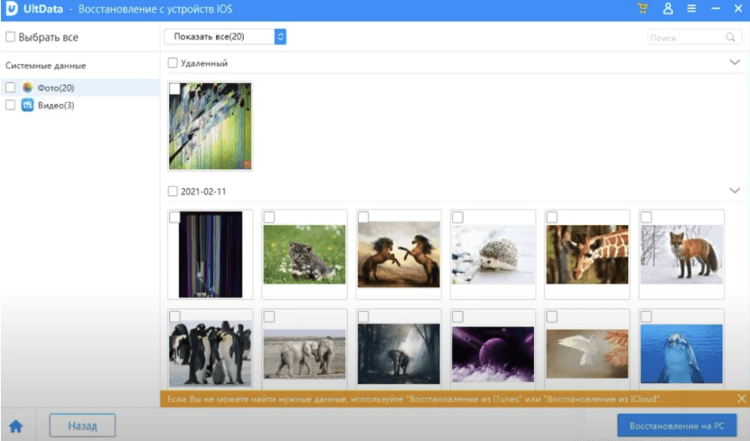Open the user account icon
This screenshot has height=441, width=750.
(x=668, y=9)
